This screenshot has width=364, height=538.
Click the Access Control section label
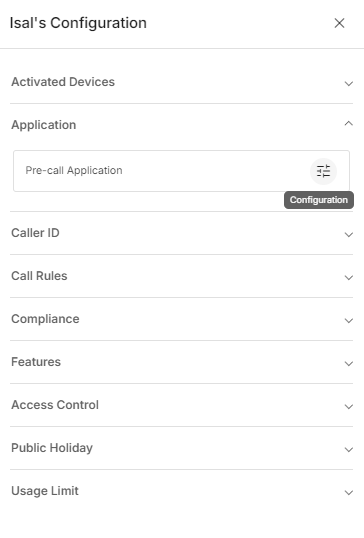[x=55, y=405]
